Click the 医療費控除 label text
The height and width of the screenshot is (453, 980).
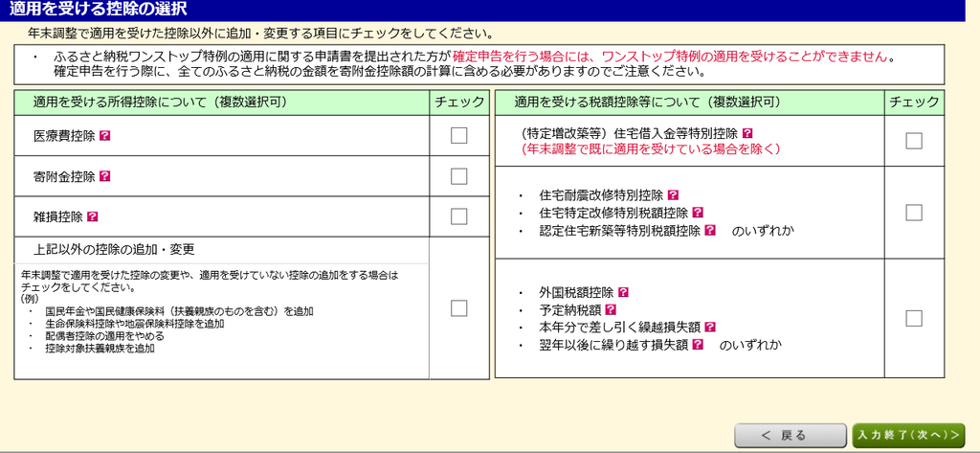[x=64, y=136]
